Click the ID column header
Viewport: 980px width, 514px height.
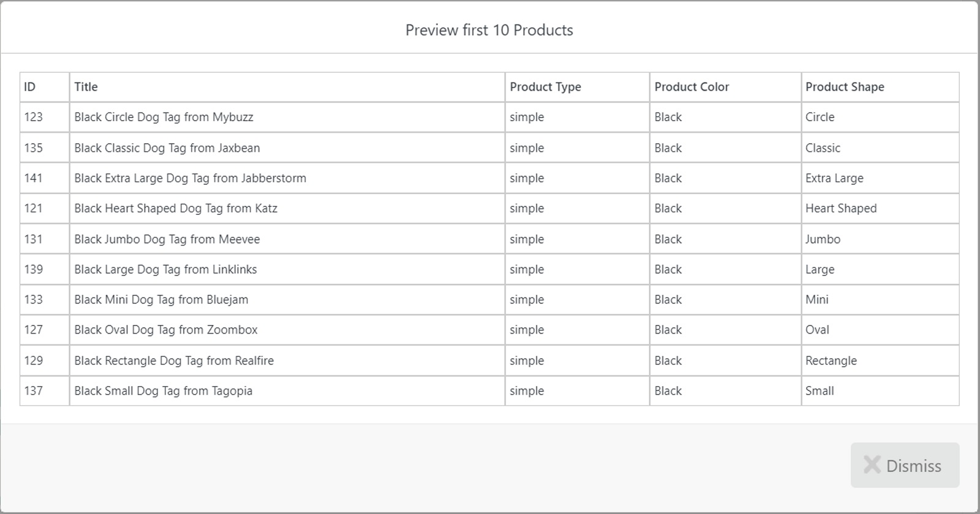[x=30, y=87]
